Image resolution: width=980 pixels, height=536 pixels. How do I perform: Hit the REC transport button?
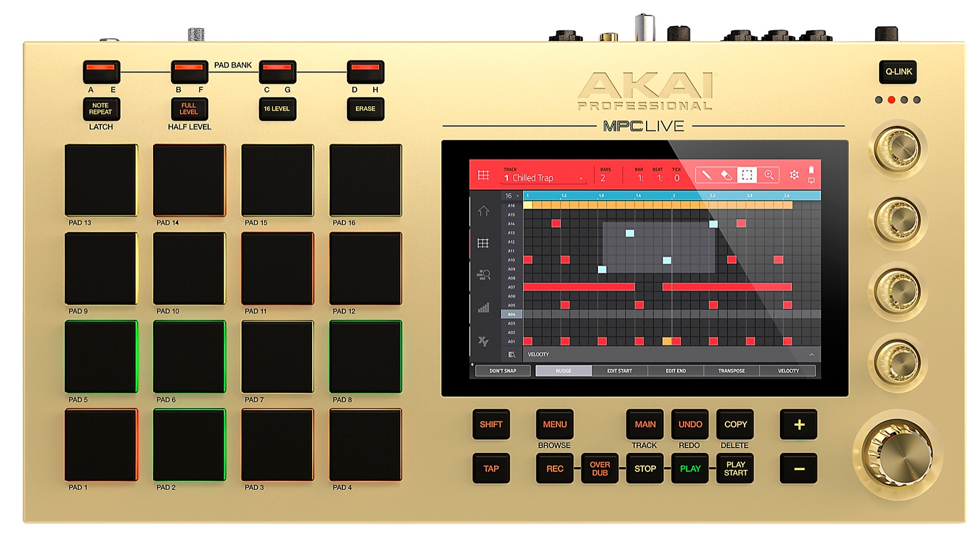point(555,468)
